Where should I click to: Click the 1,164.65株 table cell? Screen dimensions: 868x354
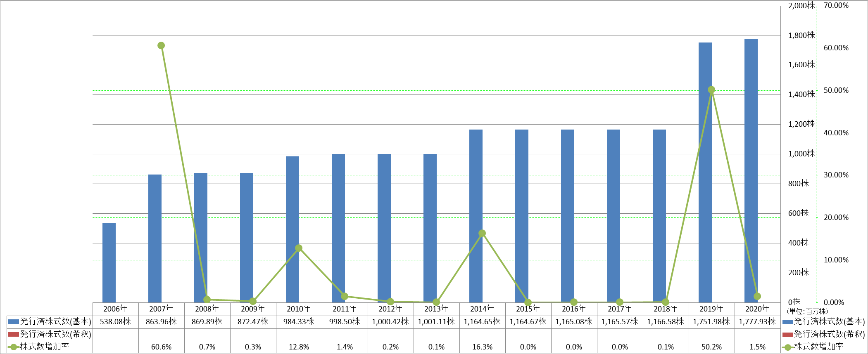coord(482,321)
